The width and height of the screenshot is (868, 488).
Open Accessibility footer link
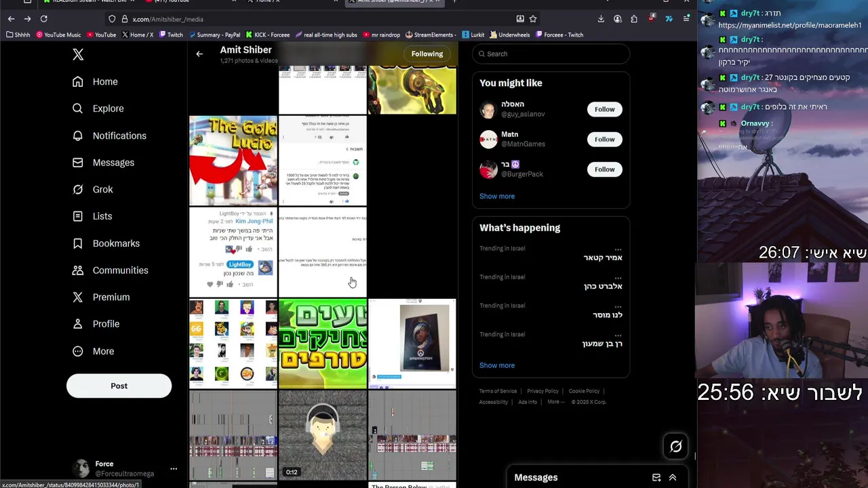tap(493, 402)
